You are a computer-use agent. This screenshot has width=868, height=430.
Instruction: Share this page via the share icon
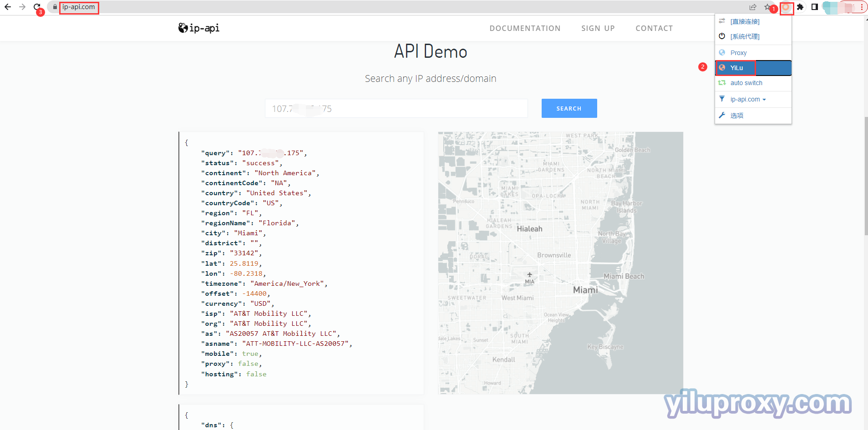coord(753,7)
